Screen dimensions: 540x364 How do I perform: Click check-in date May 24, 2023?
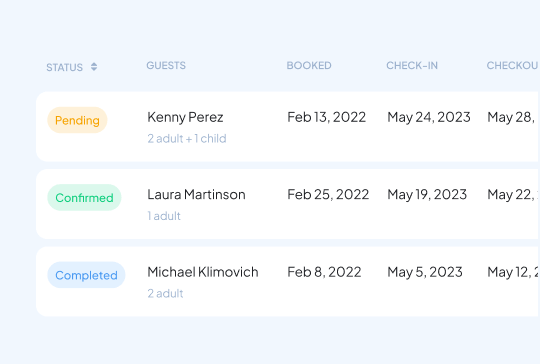(429, 117)
